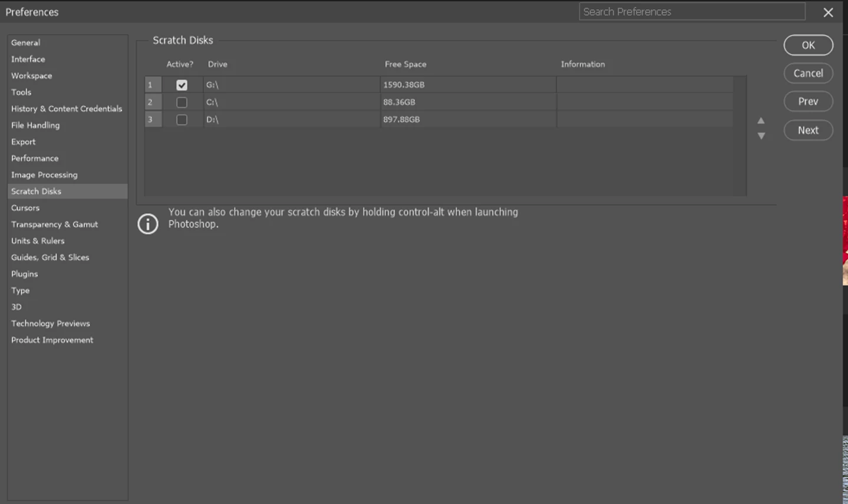This screenshot has width=848, height=504.
Task: Open Technology Previews settings
Action: point(51,323)
